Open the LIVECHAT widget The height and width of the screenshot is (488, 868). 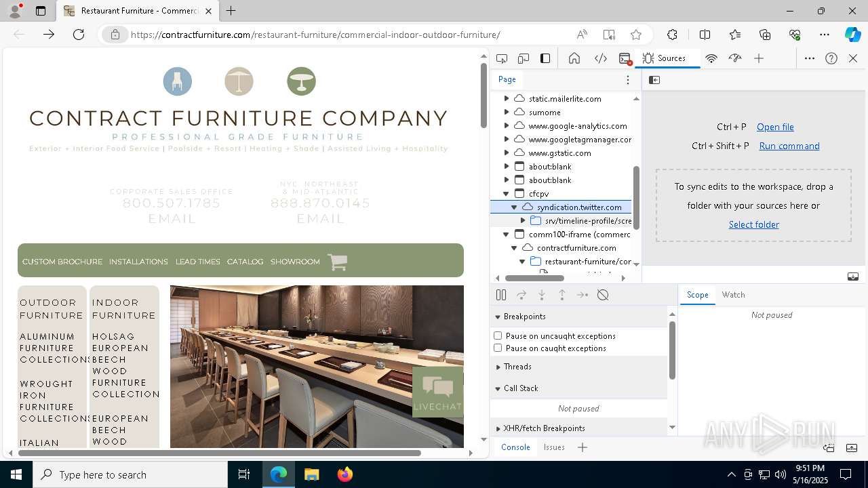point(437,392)
